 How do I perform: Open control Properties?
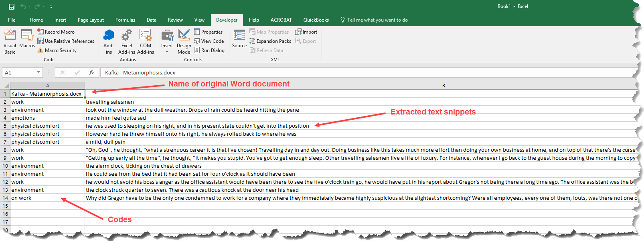click(209, 32)
